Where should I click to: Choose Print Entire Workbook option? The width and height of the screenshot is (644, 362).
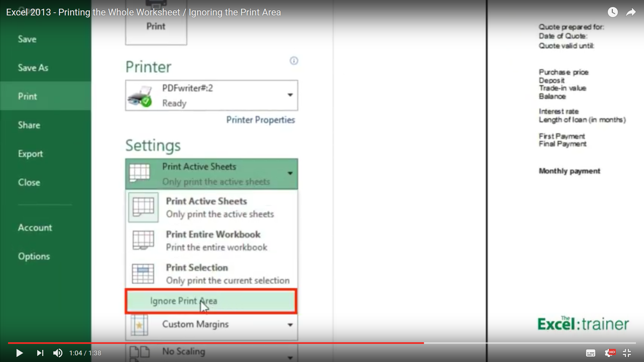click(212, 241)
